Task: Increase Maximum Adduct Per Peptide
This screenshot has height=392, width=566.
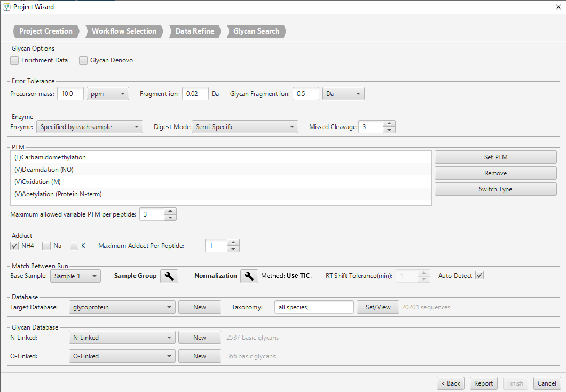Action: (233, 243)
